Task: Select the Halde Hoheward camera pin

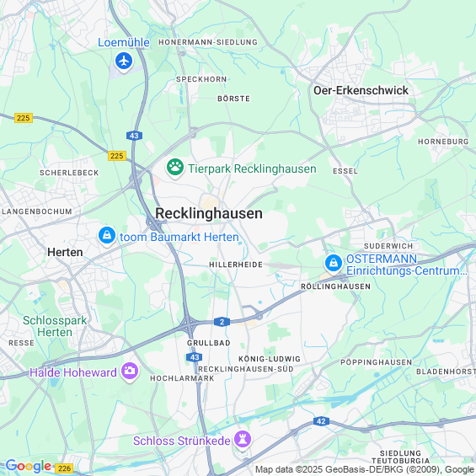Action: (130, 372)
